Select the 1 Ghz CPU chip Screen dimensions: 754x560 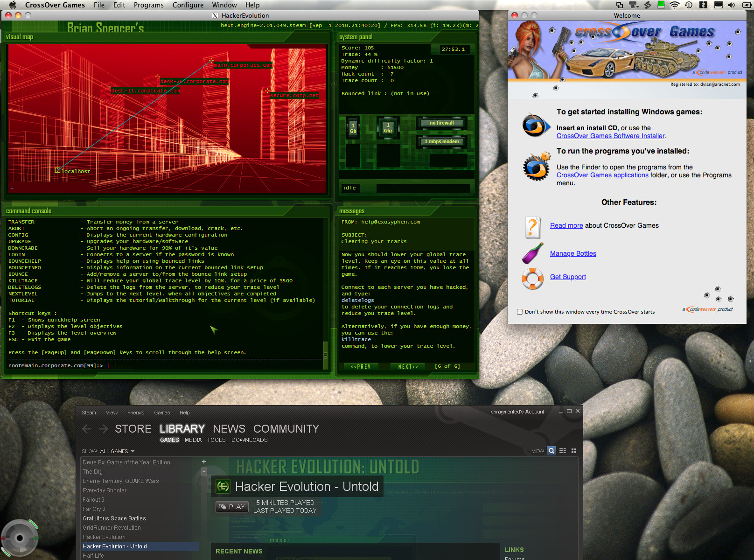click(388, 127)
